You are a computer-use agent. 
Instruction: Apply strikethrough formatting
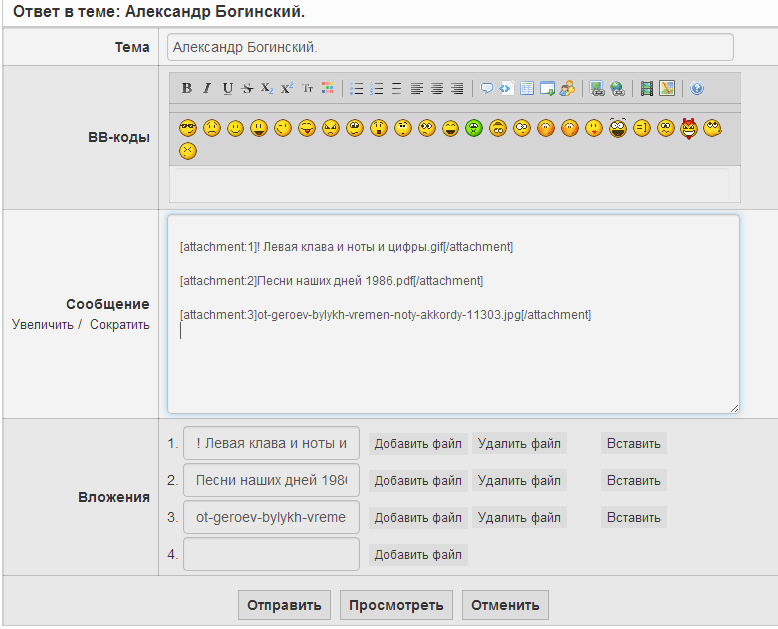point(247,88)
